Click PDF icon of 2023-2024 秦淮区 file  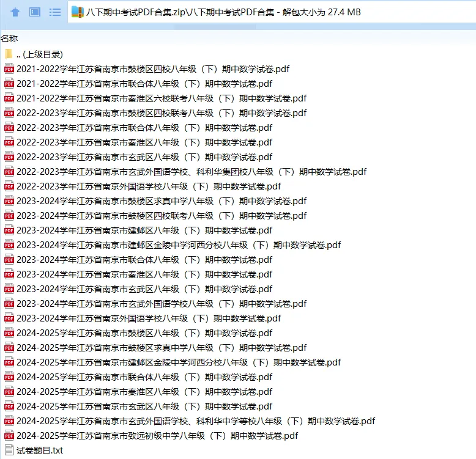(9, 274)
